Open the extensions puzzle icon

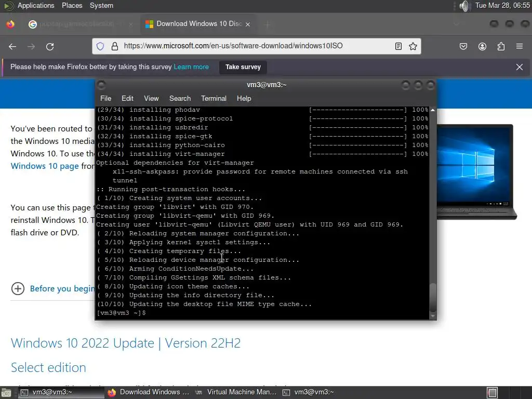[x=501, y=46]
